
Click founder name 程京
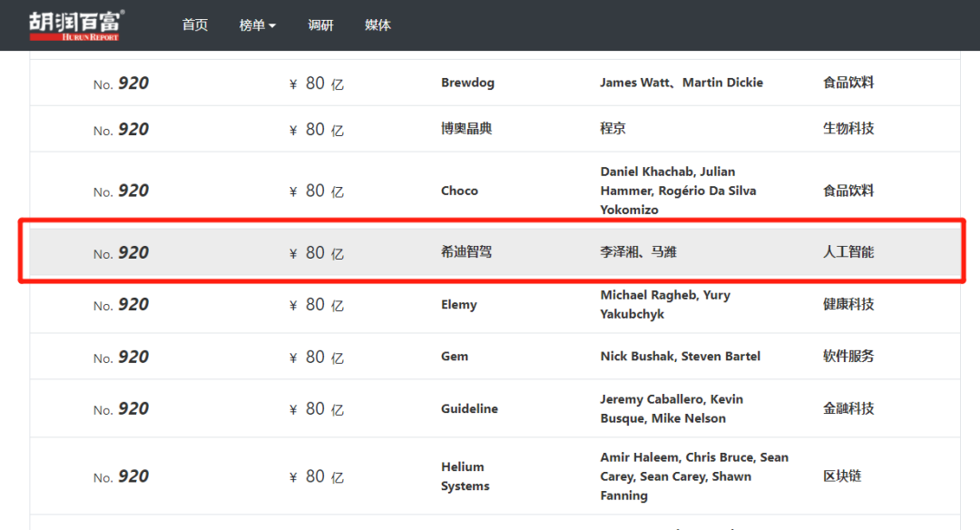click(x=612, y=129)
